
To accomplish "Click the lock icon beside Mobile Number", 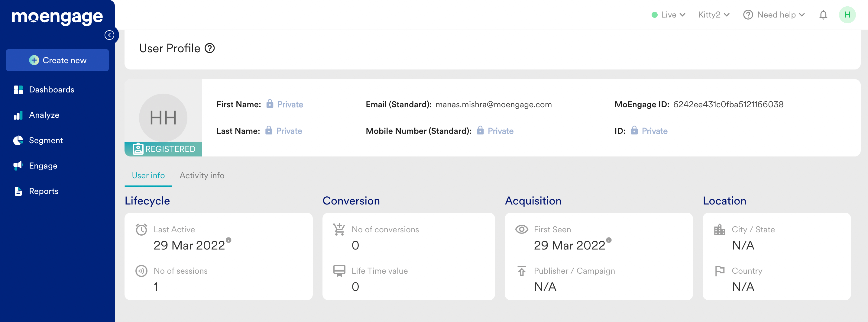I will click(480, 130).
